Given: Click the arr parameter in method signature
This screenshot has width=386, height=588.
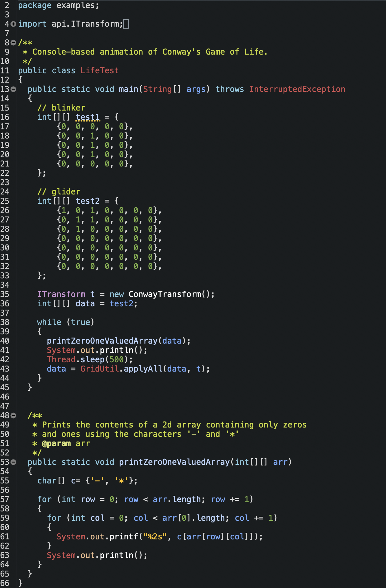Looking at the screenshot, I should coord(280,462).
